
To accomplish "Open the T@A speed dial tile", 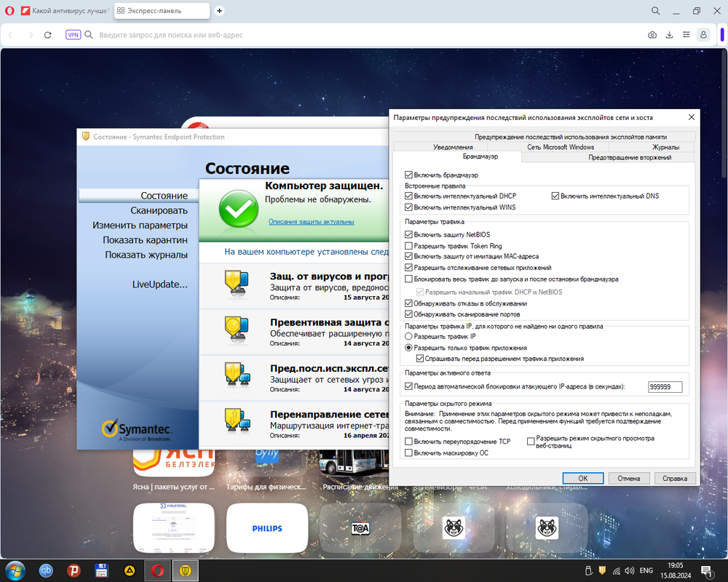I will (x=360, y=528).
